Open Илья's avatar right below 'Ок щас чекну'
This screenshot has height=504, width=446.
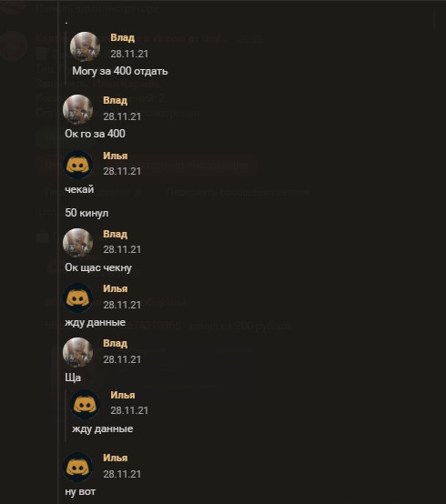point(77,298)
